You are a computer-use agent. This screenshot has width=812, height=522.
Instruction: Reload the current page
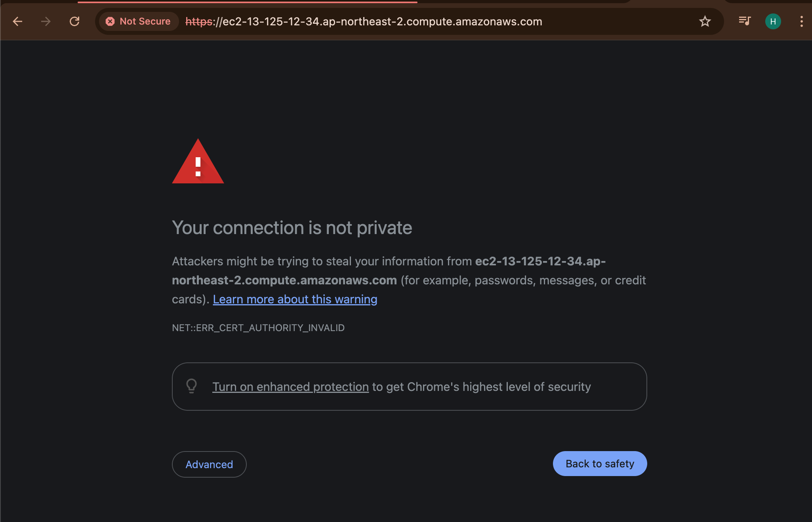point(75,21)
